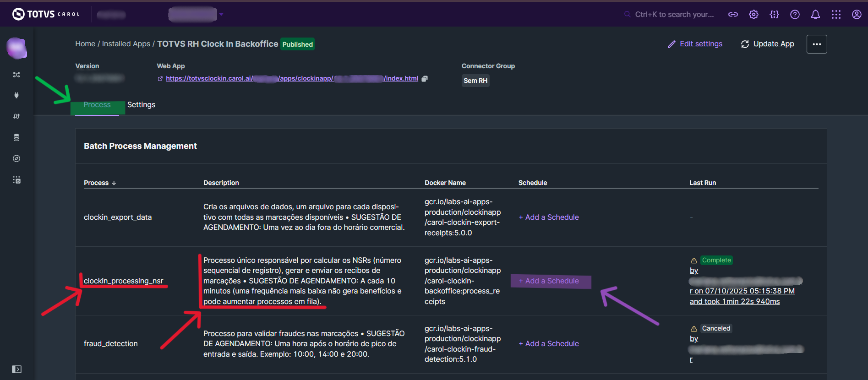The width and height of the screenshot is (868, 380).
Task: Open the link icon in top bar
Action: (733, 14)
